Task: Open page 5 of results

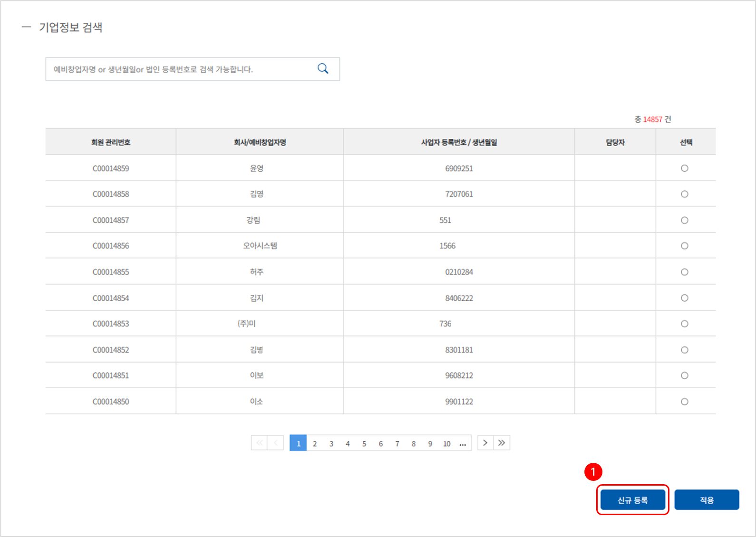Action: pyautogui.click(x=364, y=444)
